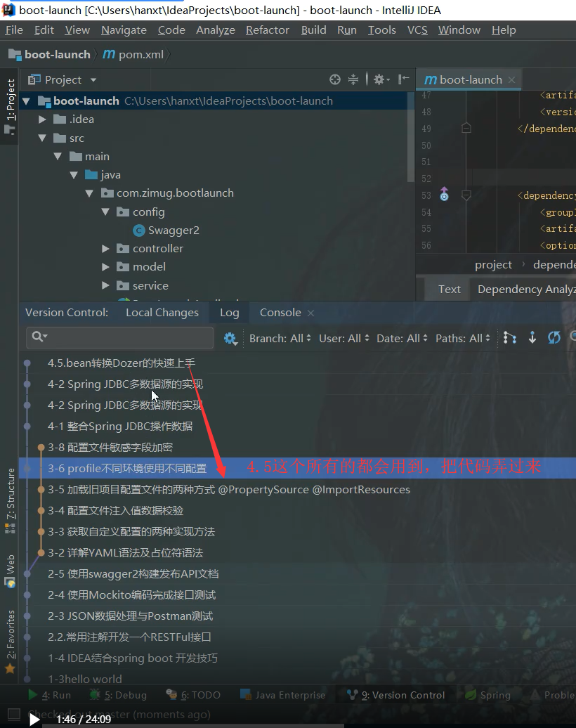Open the Date: All filter dropdown
Screen dimensions: 576x728
coord(402,339)
